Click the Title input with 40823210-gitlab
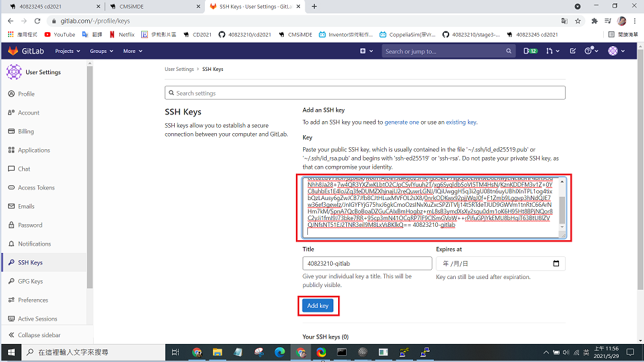Screen dimensions: 644x362 point(367,264)
